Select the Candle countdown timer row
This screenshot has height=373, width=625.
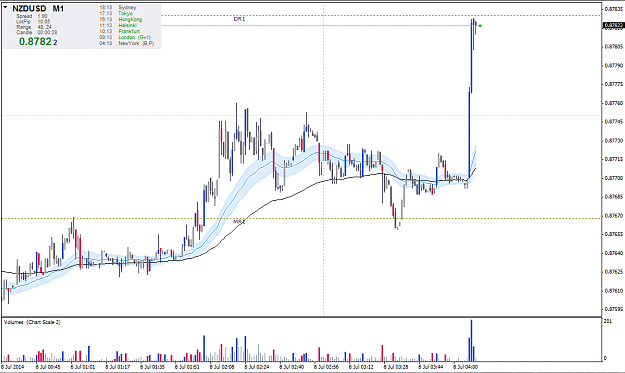37,32
